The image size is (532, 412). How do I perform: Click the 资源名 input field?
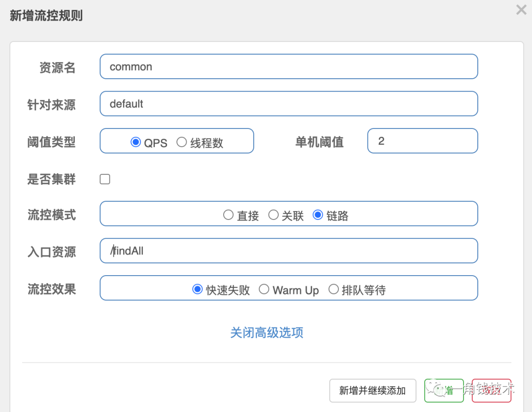(x=289, y=66)
